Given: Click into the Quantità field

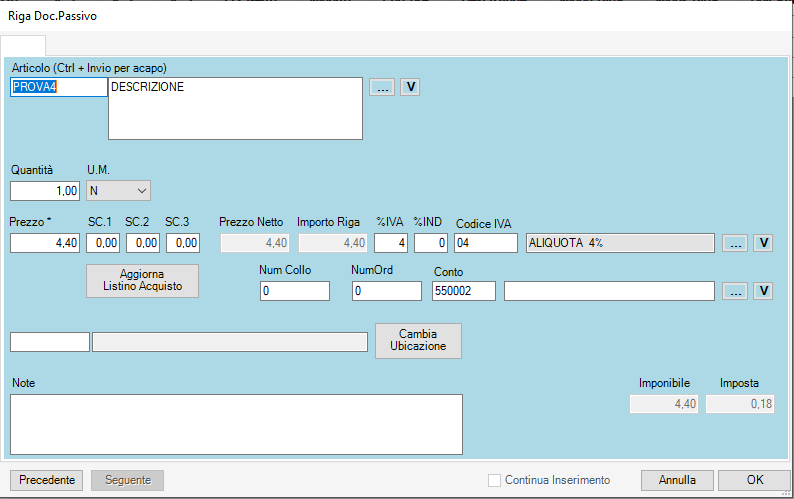Looking at the screenshot, I should coord(45,190).
